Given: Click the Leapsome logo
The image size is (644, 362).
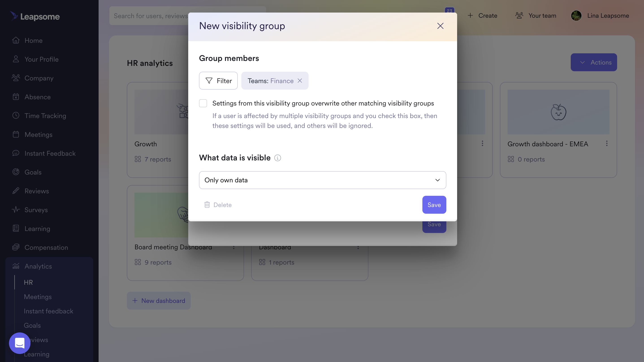Looking at the screenshot, I should 35,17.
